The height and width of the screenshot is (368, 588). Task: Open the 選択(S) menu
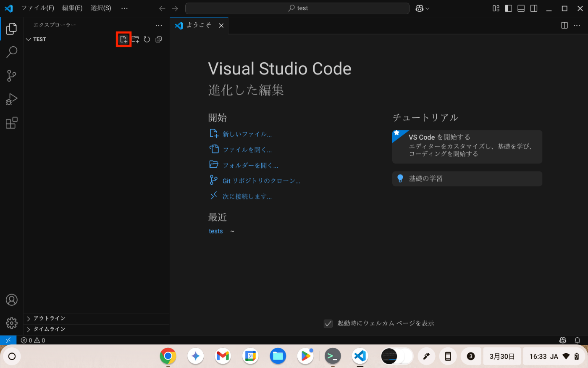101,8
